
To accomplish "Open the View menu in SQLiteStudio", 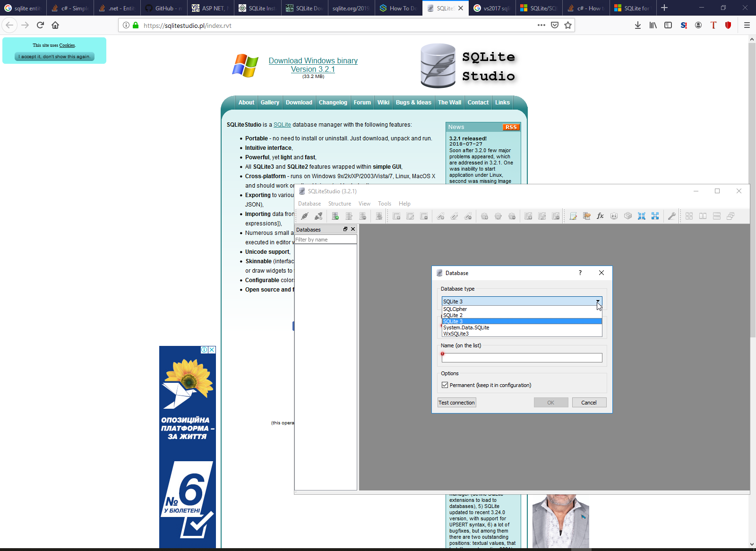I will tap(364, 204).
